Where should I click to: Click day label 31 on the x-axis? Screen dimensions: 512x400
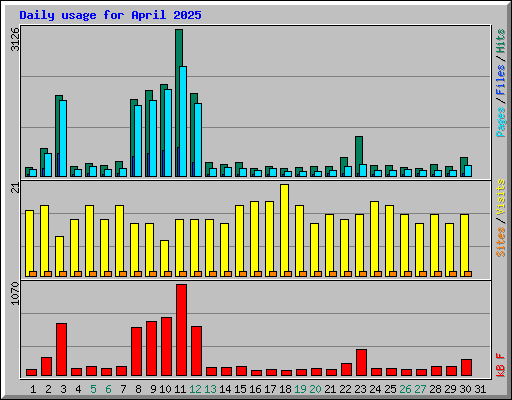point(480,389)
